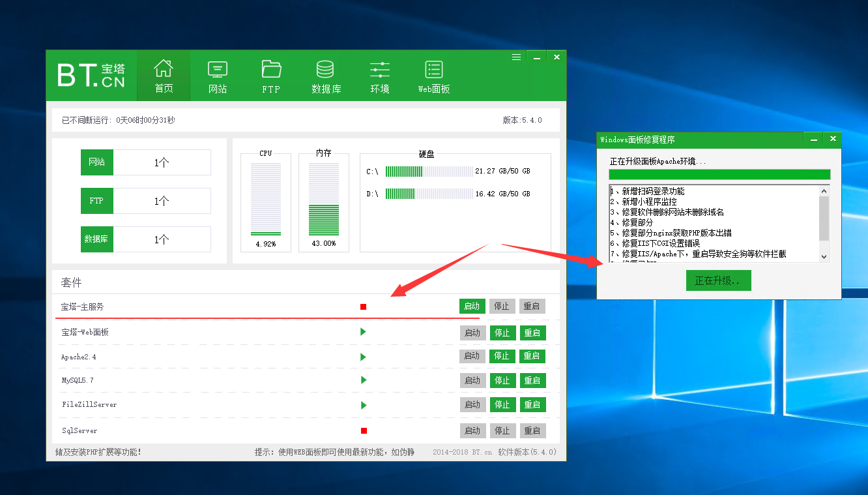The image size is (868, 495).
Task: Click 停止 for SqlServer
Action: (x=502, y=430)
